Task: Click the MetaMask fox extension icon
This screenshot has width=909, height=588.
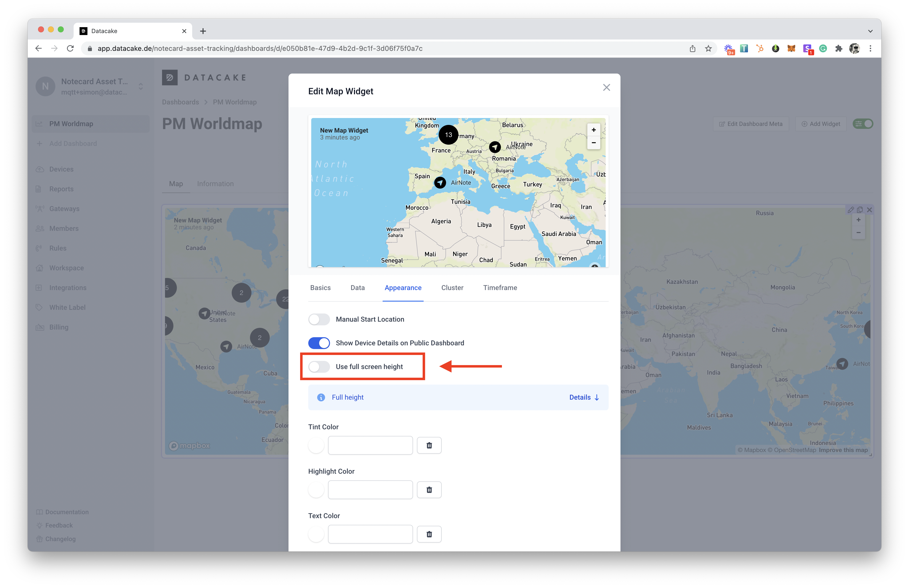Action: [791, 48]
